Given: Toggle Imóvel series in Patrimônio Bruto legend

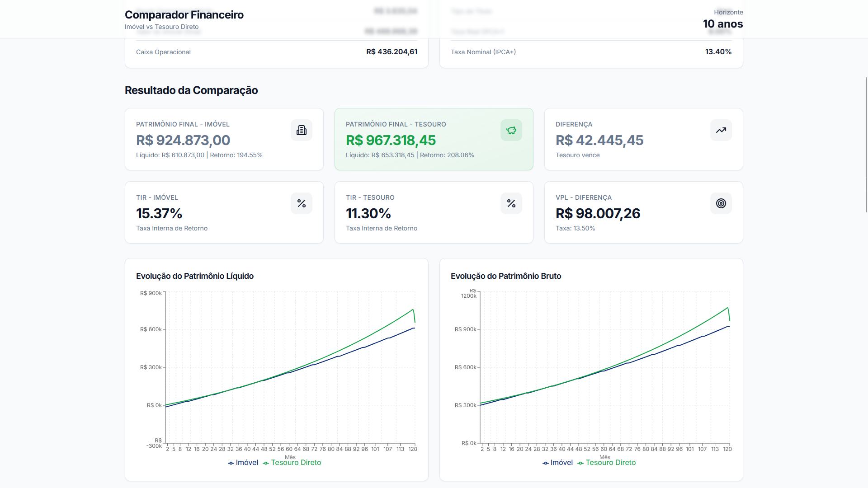Looking at the screenshot, I should 561,463.
